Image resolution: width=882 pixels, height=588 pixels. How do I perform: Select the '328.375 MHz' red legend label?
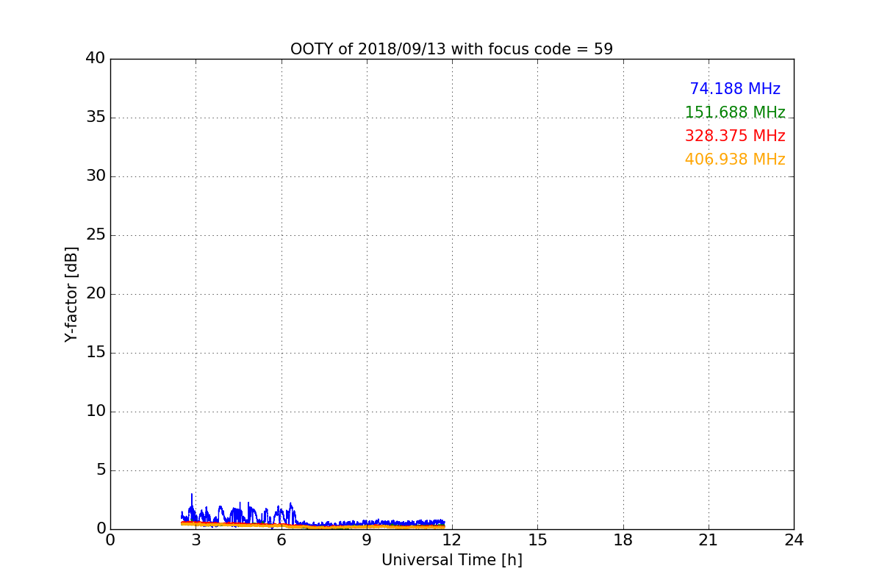point(735,136)
